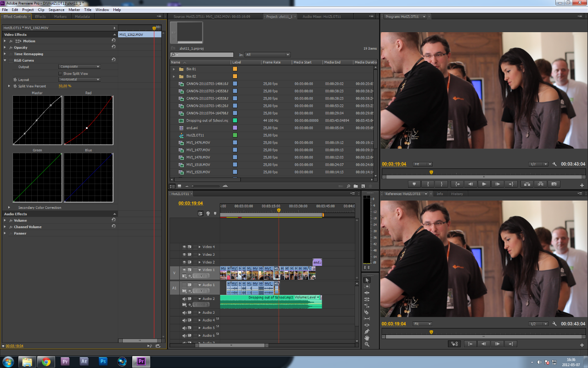Image resolution: width=588 pixels, height=368 pixels.
Task: Open the Layout Horizontal dropdown
Action: pyautogui.click(x=79, y=80)
